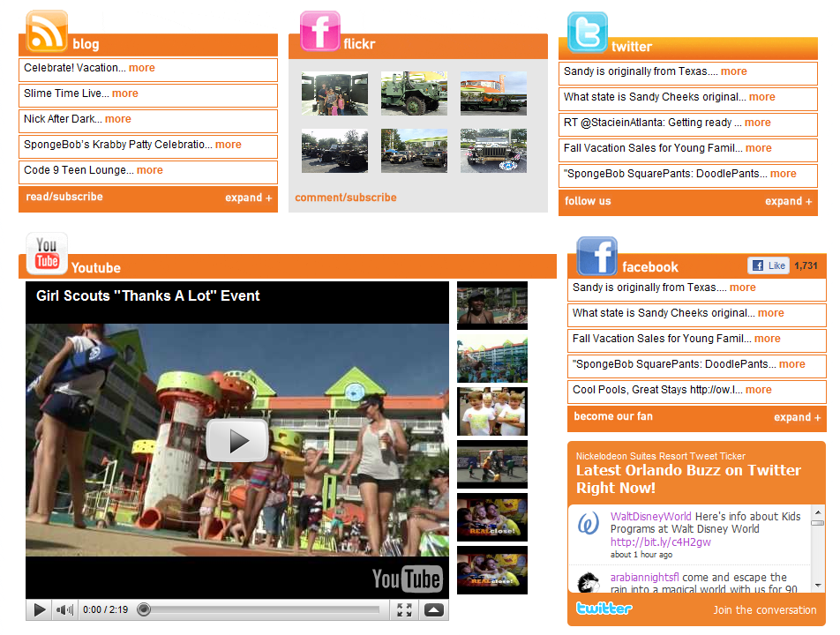
Task: Open more for RT @StacieinAtlanta tweet
Action: [757, 123]
